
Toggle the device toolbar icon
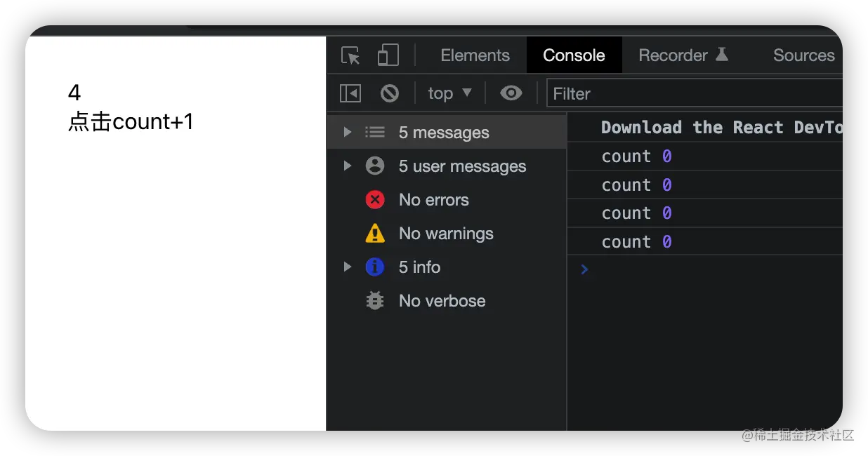[388, 55]
